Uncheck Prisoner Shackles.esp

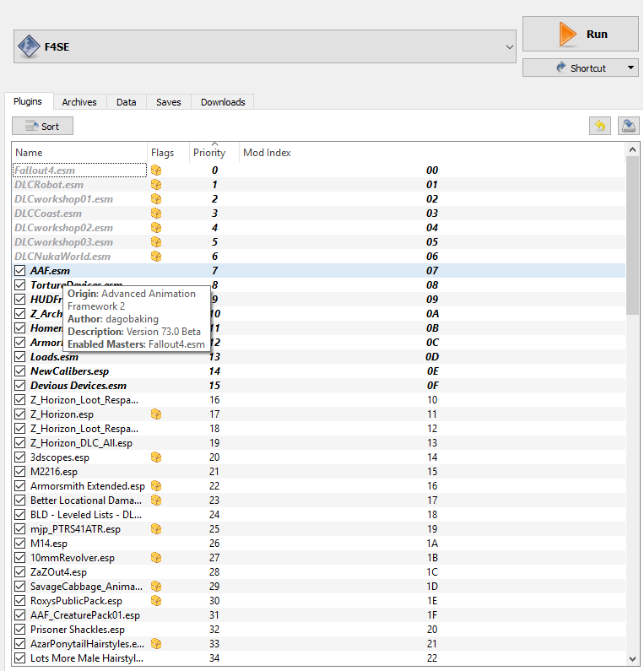19,630
